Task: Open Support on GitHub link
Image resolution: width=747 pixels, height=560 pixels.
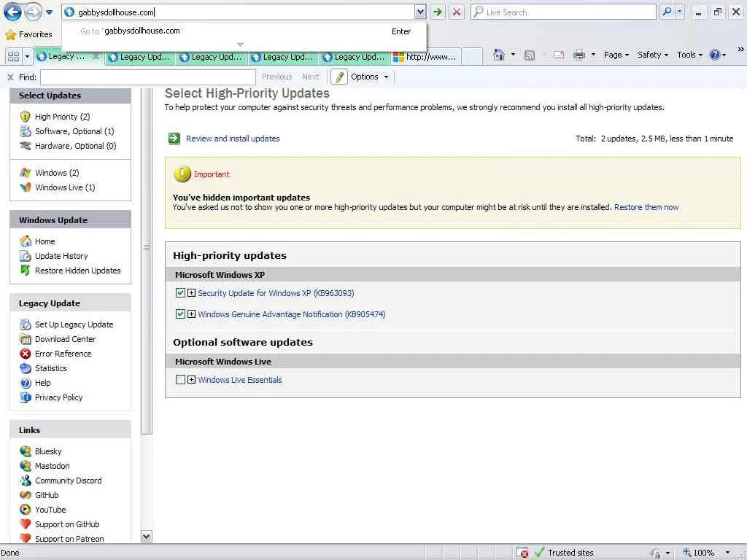Action: click(67, 524)
